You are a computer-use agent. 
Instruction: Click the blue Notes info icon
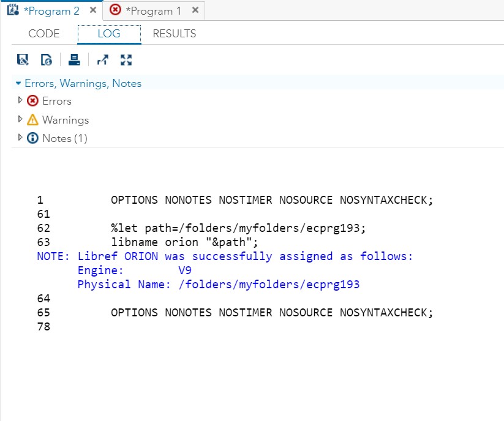(32, 138)
